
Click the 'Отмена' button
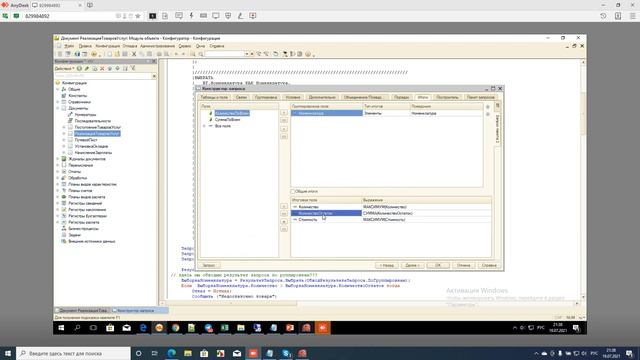[464, 265]
